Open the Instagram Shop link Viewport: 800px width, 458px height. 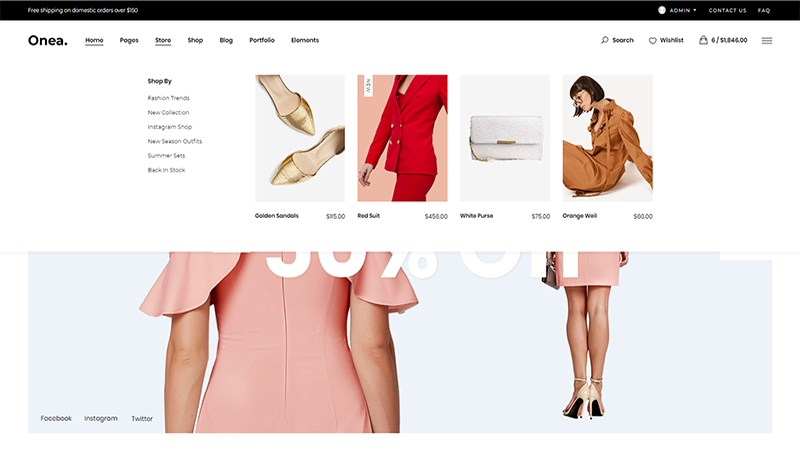[169, 127]
